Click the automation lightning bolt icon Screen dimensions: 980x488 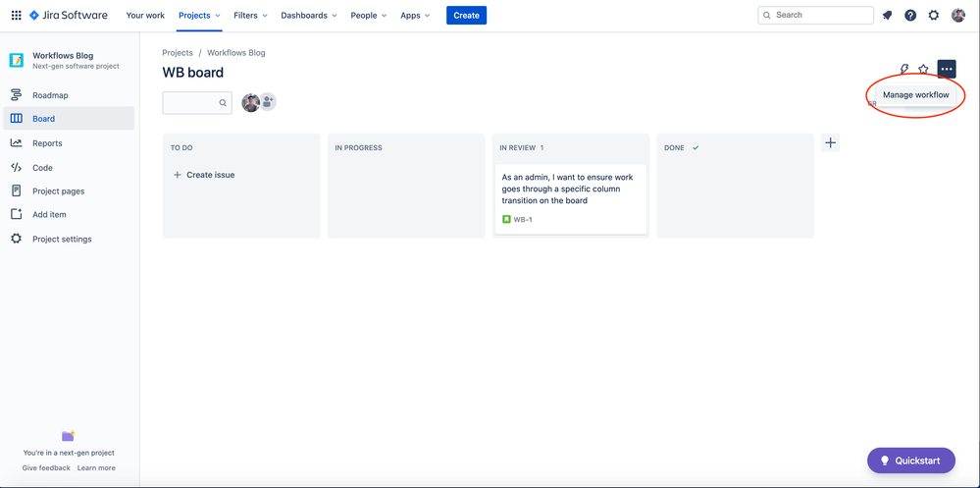(x=903, y=69)
